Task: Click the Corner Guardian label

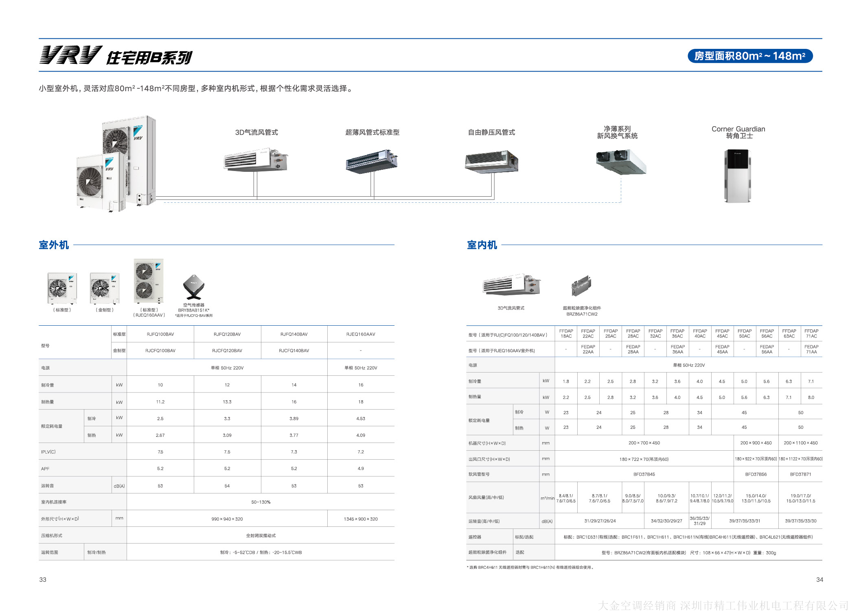Action: (738, 129)
